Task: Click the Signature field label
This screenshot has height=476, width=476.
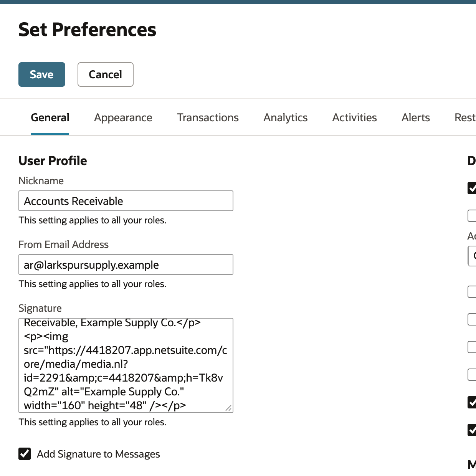Action: (x=40, y=308)
